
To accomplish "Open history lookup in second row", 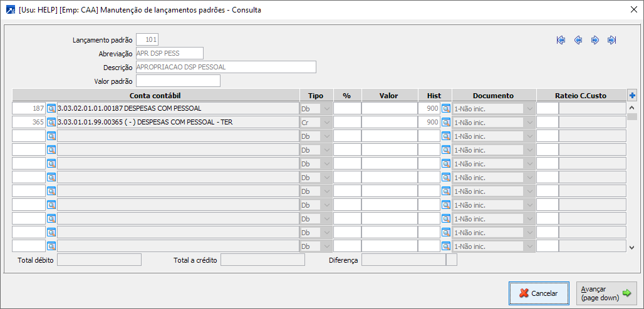I will click(x=446, y=122).
